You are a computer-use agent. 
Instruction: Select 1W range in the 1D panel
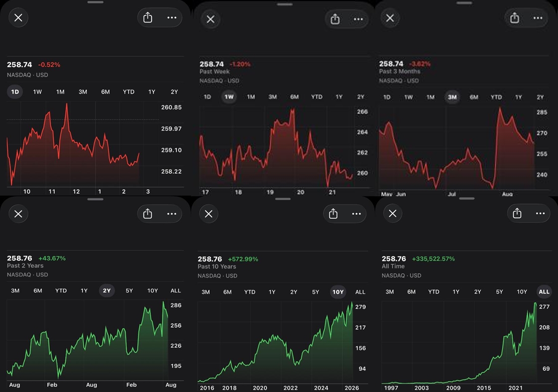click(37, 92)
